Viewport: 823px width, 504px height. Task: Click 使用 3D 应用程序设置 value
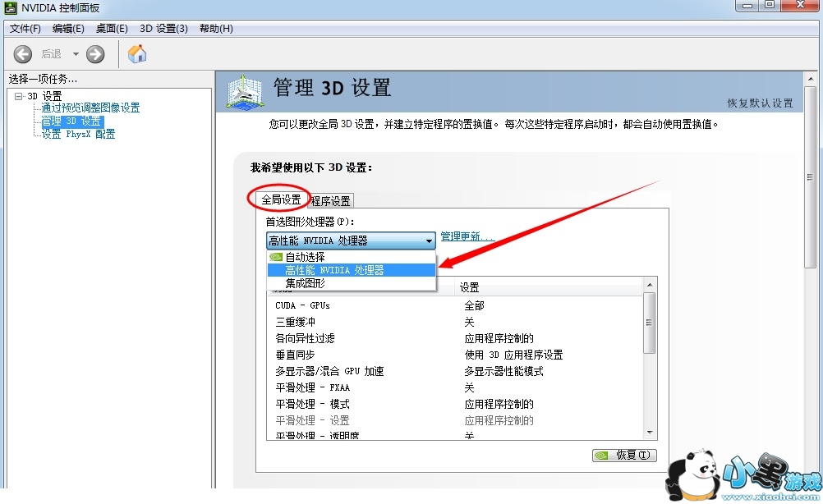[513, 355]
